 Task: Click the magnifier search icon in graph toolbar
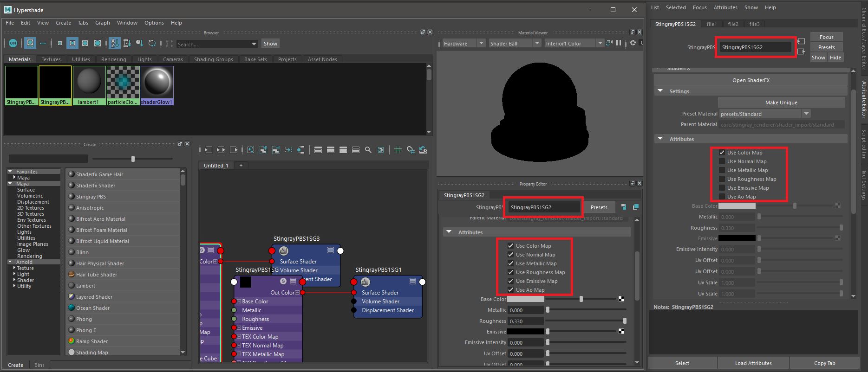click(368, 150)
